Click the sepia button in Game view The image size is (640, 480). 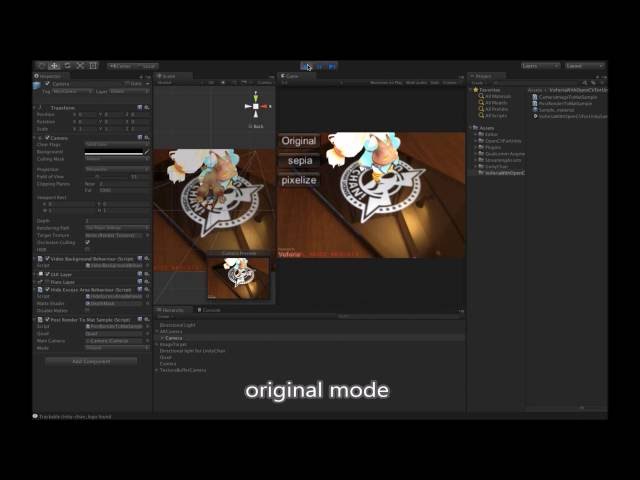click(x=299, y=161)
